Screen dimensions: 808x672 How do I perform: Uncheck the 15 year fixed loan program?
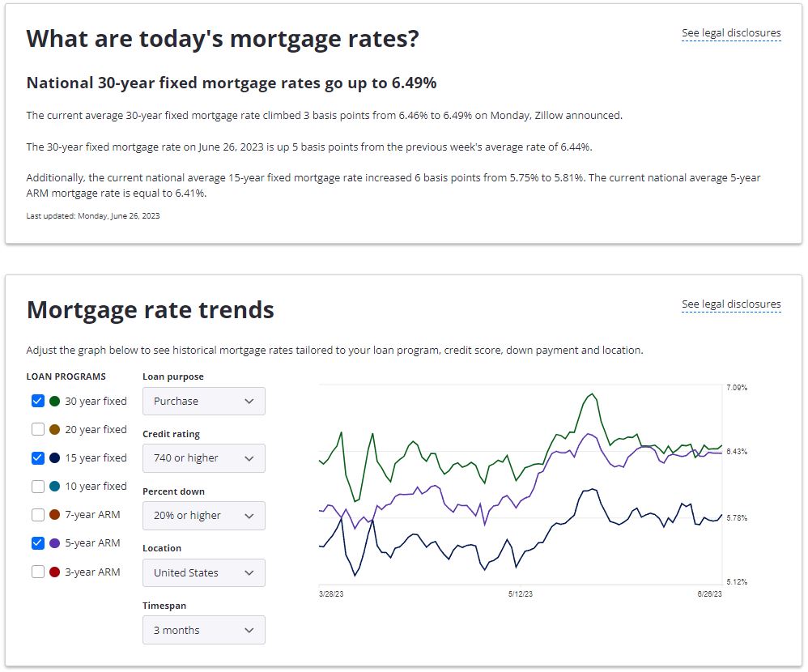37,457
